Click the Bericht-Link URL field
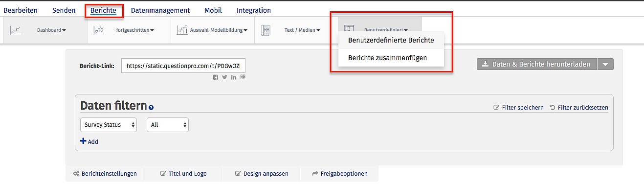 pos(183,66)
